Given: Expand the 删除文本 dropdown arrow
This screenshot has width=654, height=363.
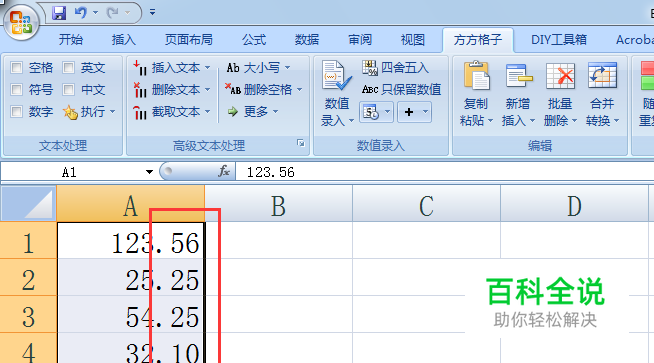Looking at the screenshot, I should [x=207, y=89].
